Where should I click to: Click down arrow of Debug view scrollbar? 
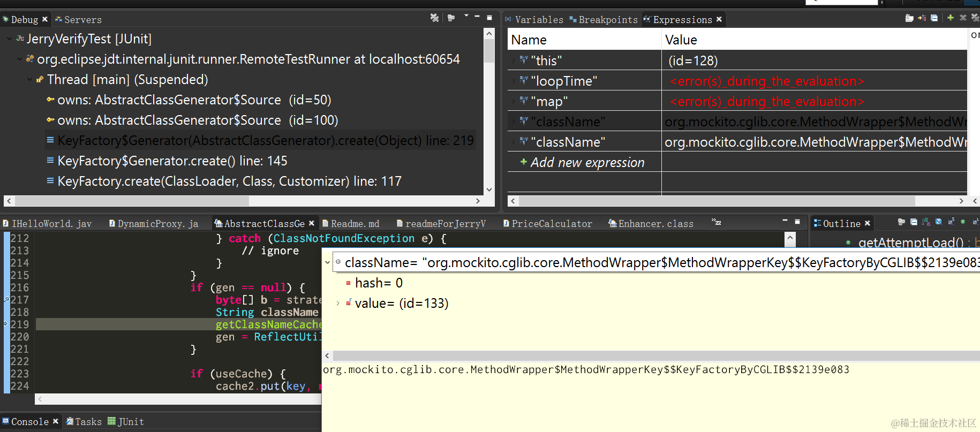(489, 190)
